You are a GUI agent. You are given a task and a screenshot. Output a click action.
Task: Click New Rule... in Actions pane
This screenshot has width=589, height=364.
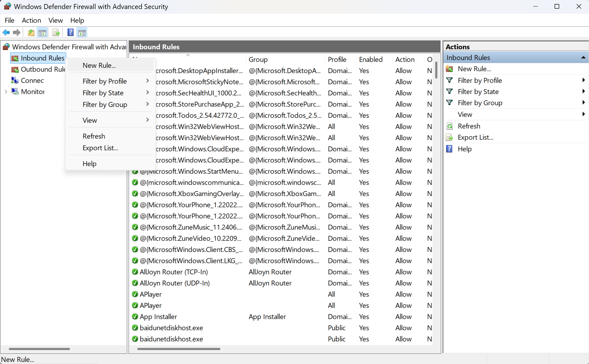point(474,69)
